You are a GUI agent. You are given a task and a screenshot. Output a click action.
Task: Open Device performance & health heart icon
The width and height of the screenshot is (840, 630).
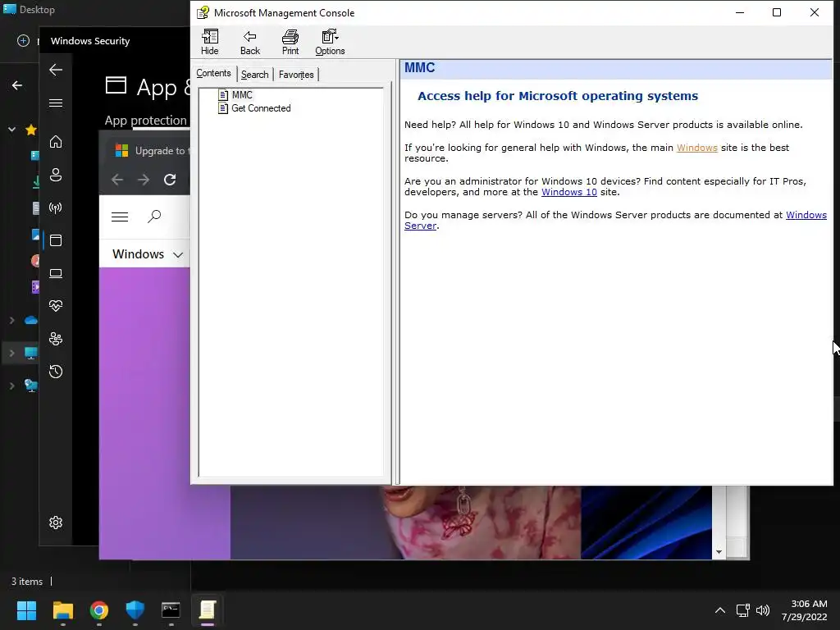coord(56,306)
